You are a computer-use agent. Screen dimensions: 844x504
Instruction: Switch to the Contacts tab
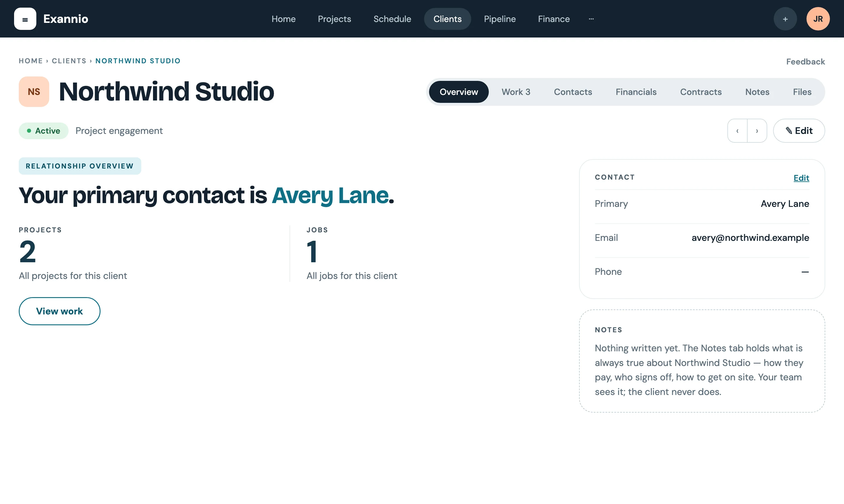pos(573,92)
